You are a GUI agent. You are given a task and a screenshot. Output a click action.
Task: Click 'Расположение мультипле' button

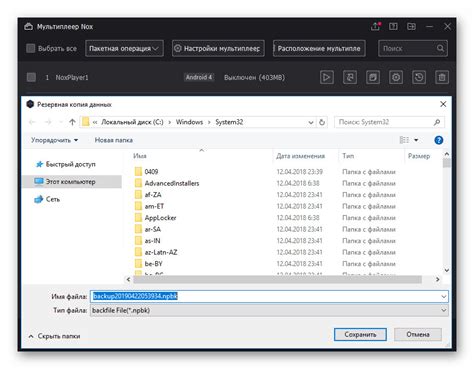[319, 48]
